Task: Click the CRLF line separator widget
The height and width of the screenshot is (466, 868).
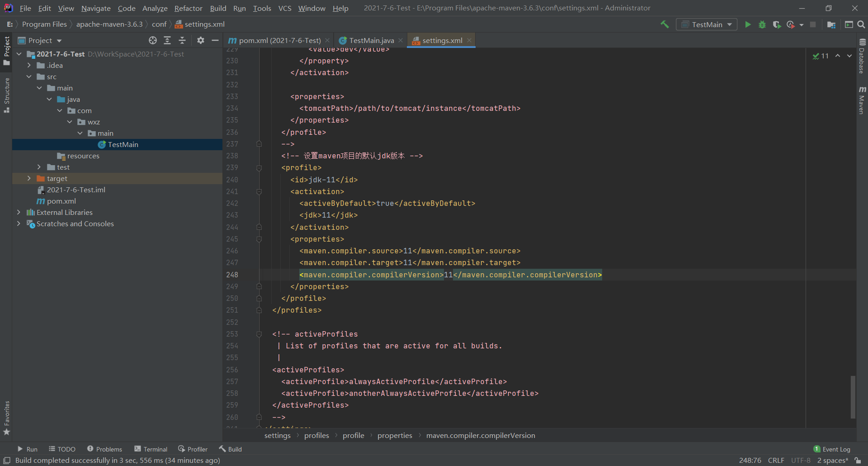Action: (x=776, y=460)
